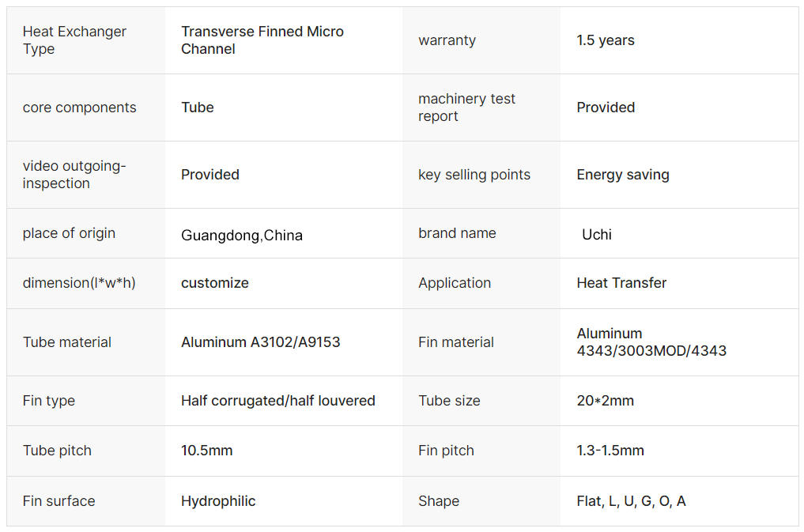Click the Flat, L, U, G, O, A shape value
Screen dimensions: 804x532
[631, 500]
